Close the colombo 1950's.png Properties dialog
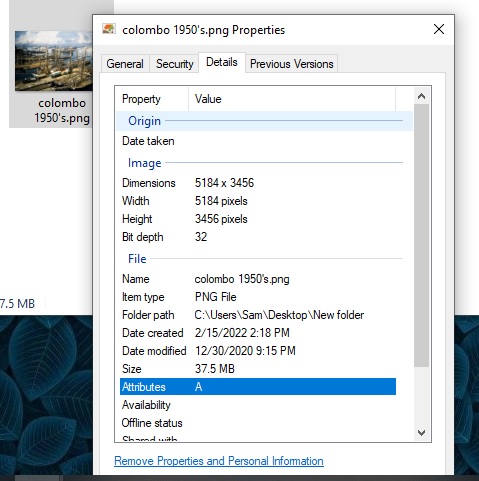This screenshot has width=479, height=481. pyautogui.click(x=439, y=29)
